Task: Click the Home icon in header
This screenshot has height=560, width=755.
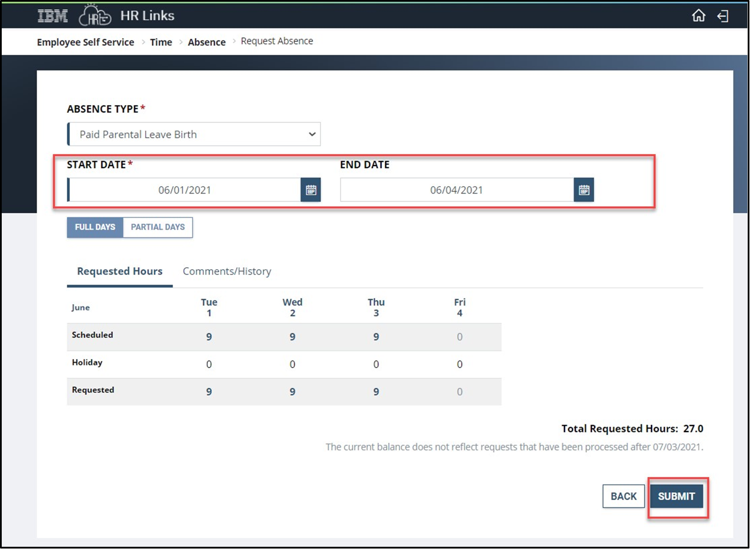Action: (698, 16)
